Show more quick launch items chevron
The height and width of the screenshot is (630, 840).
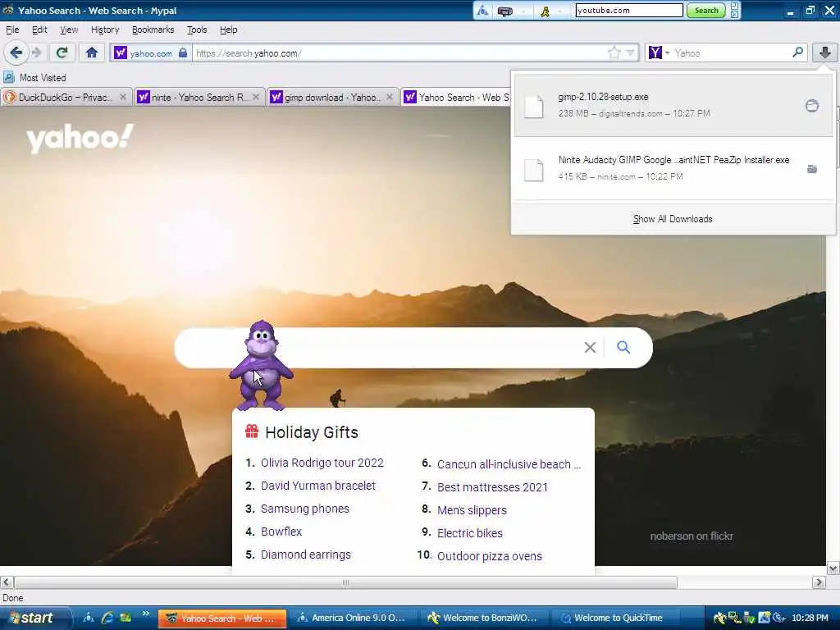[x=146, y=614]
